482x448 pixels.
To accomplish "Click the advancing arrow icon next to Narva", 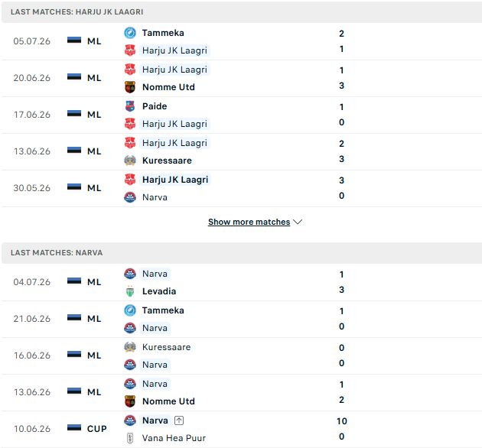I will pyautogui.click(x=179, y=420).
